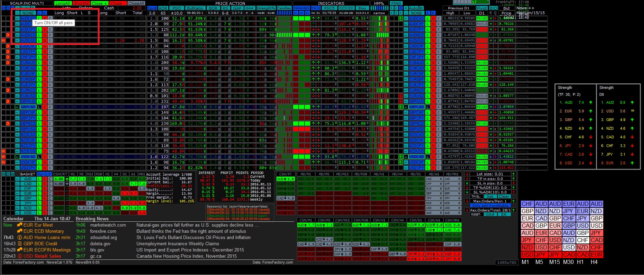Click the ~ icon beside GBPJPY next to Previous D1

click(x=406, y=118)
